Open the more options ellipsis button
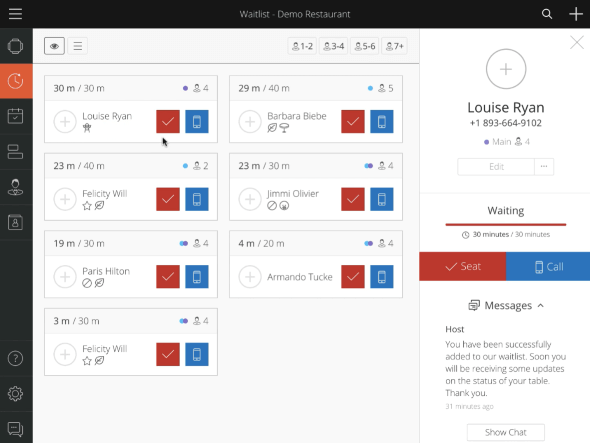 tap(544, 167)
